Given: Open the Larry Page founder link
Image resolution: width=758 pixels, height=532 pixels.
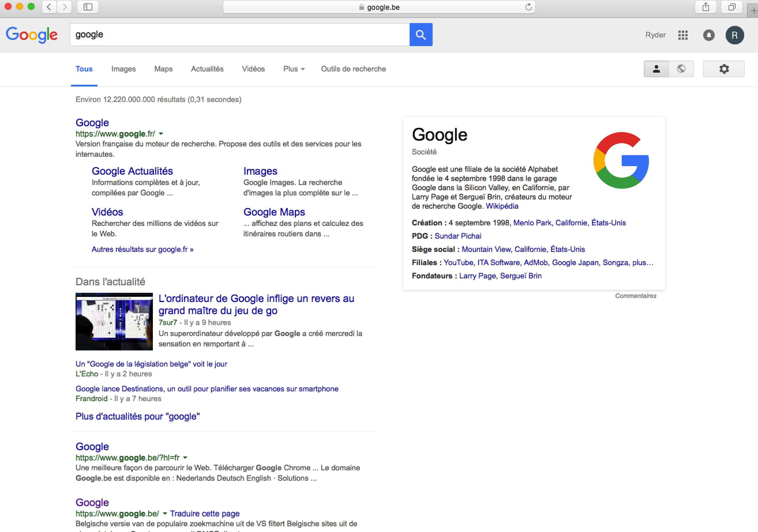Looking at the screenshot, I should 477,276.
